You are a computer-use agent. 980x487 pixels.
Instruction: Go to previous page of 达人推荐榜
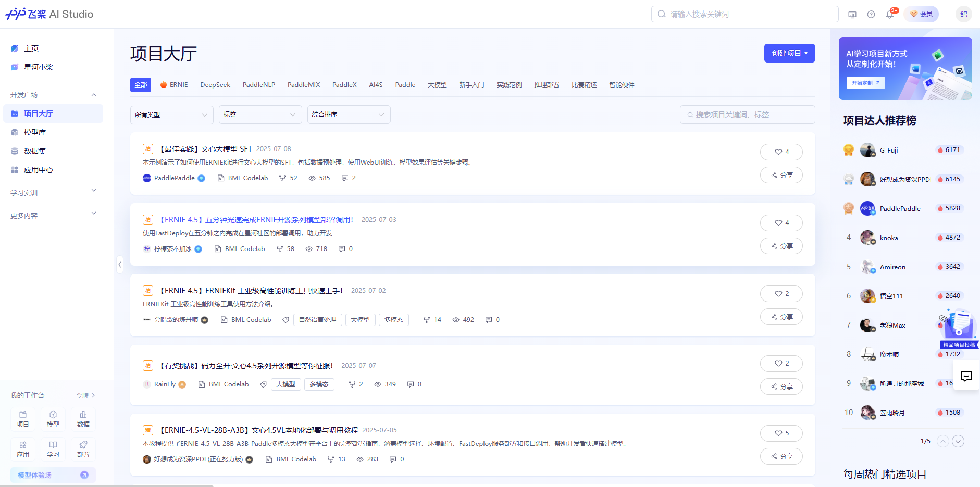tap(942, 441)
